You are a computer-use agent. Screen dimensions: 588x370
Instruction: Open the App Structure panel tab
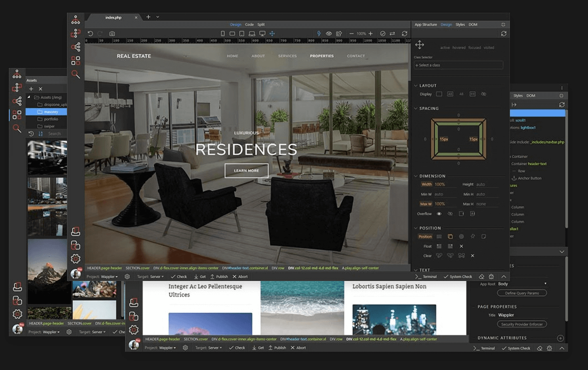pos(426,25)
